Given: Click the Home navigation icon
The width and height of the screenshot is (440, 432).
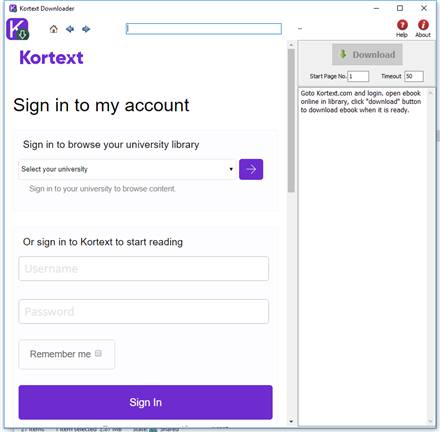Looking at the screenshot, I should [53, 29].
